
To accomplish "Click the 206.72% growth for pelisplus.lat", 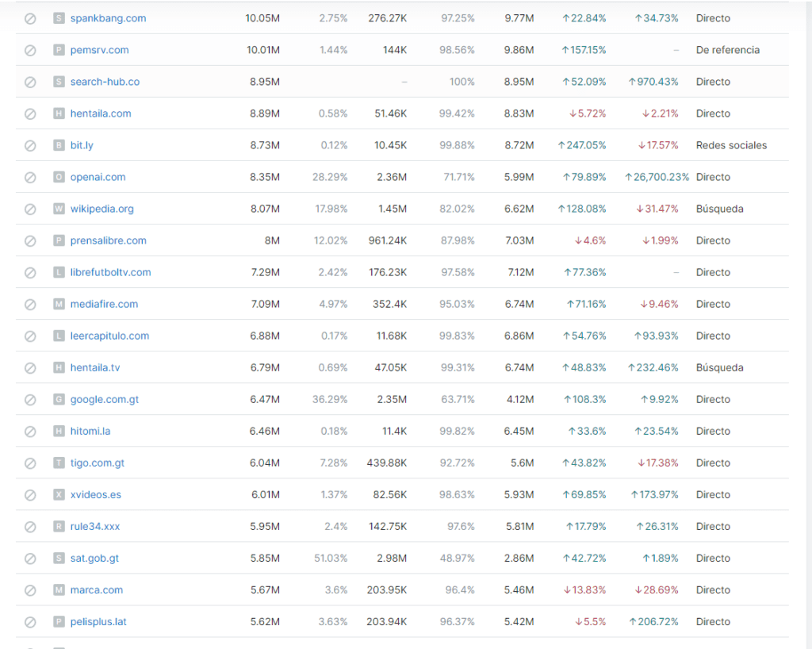I will click(653, 621).
